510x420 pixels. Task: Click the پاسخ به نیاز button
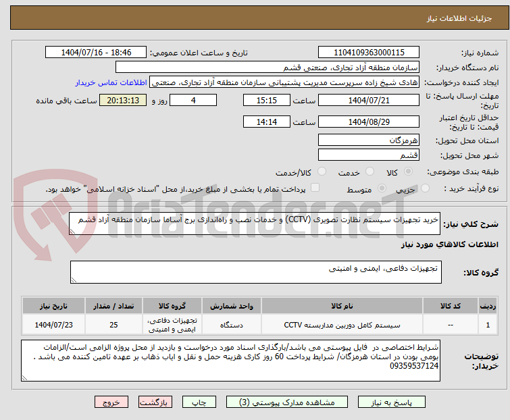392,402
